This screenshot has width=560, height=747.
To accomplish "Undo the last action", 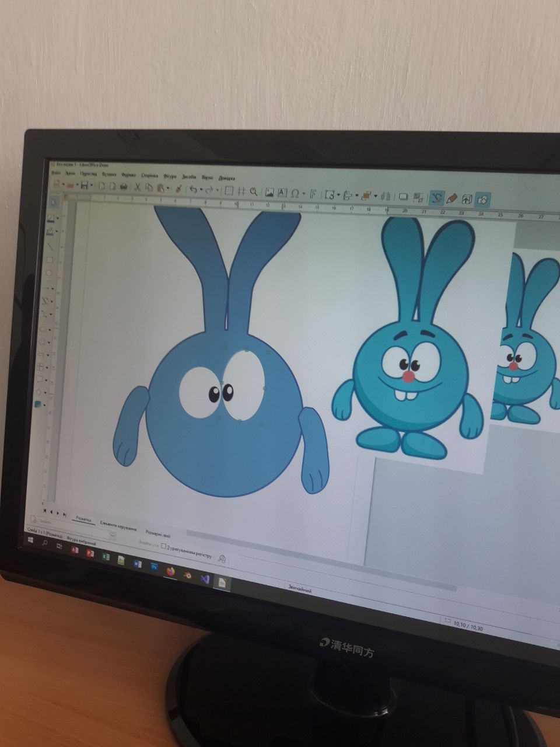I will tap(192, 189).
